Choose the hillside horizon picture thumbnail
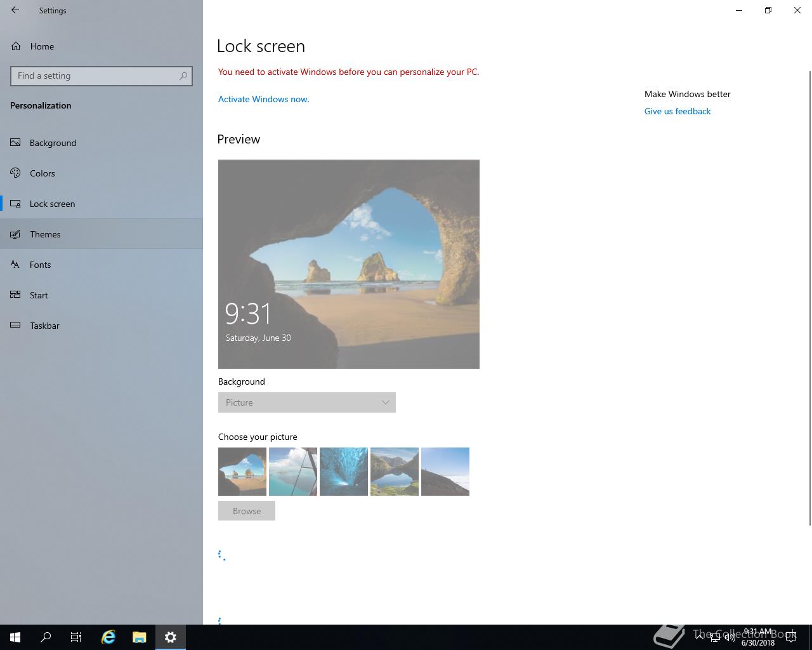This screenshot has height=650, width=812. click(x=445, y=472)
